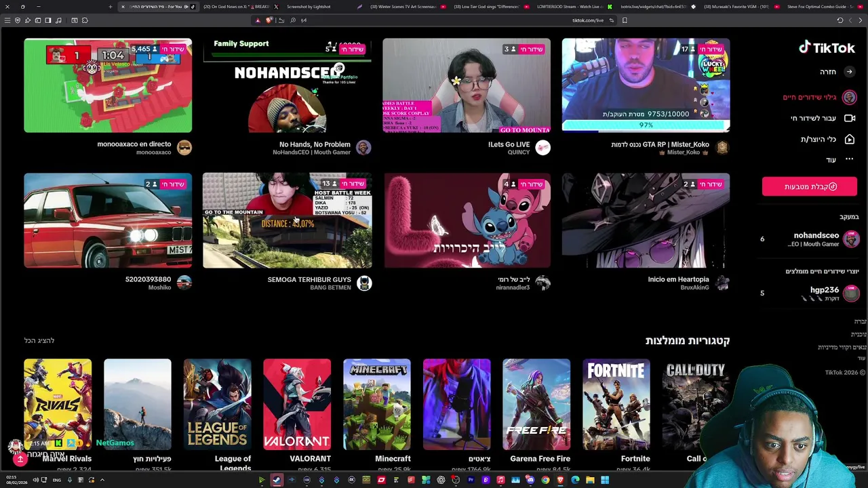Click the Brave Shields lion icon
Image resolution: width=868 pixels, height=488 pixels.
pos(269,20)
